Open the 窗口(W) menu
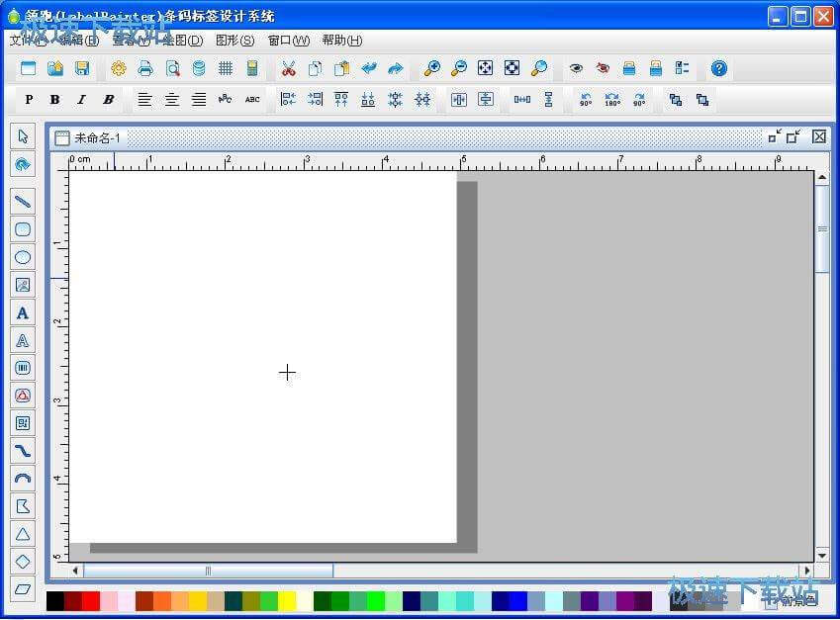Viewport: 840px width, 620px height. (289, 41)
